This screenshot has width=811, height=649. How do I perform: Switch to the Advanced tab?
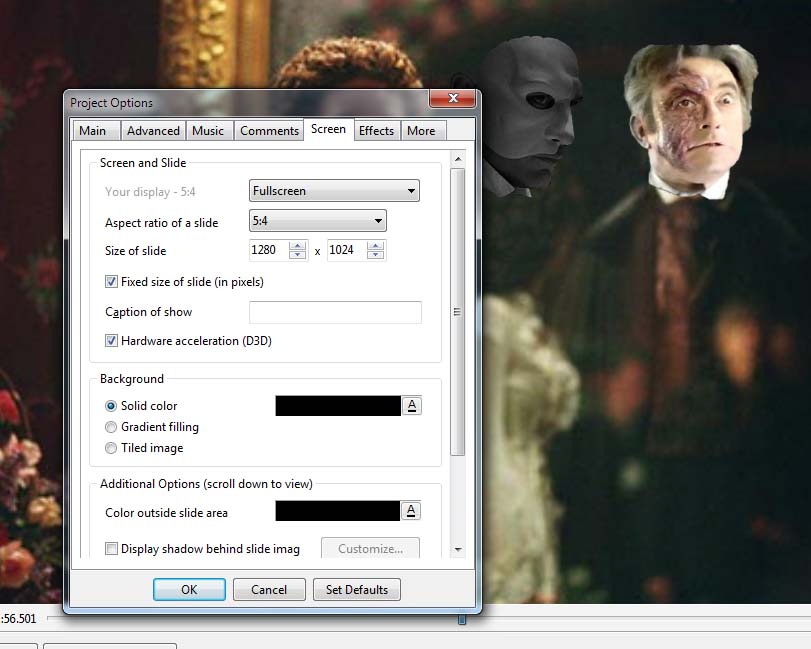(x=153, y=131)
